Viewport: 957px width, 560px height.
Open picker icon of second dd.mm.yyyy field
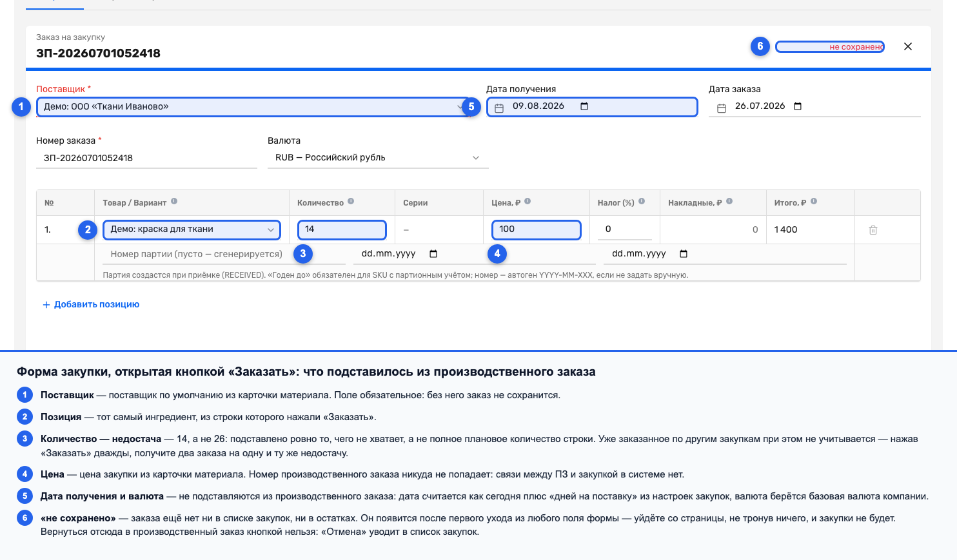[x=684, y=254]
